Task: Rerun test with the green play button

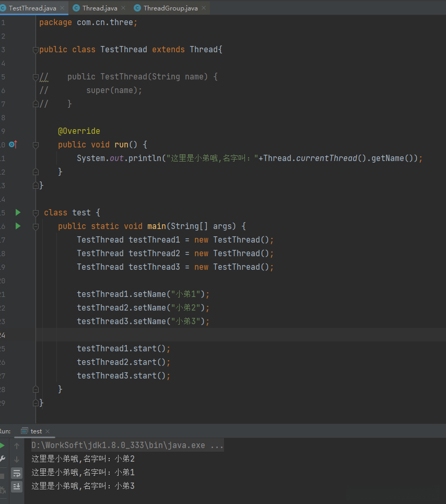Action: pyautogui.click(x=2, y=445)
